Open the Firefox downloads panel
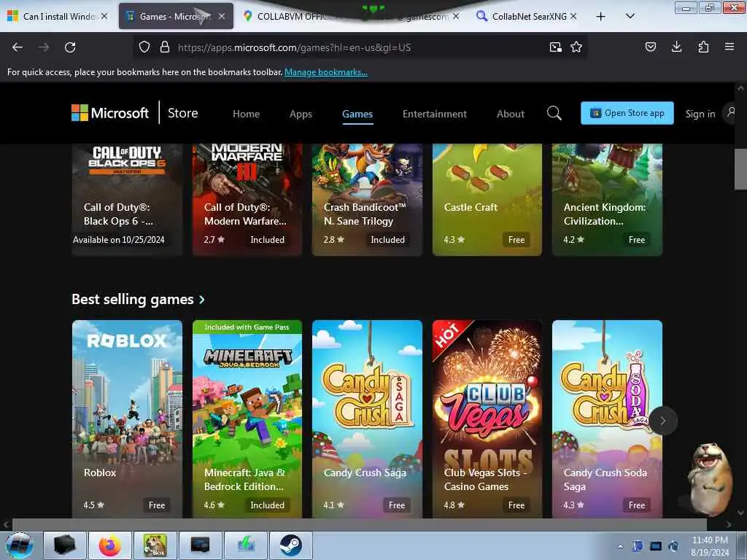Screen dimensions: 747x560 pyautogui.click(x=676, y=47)
